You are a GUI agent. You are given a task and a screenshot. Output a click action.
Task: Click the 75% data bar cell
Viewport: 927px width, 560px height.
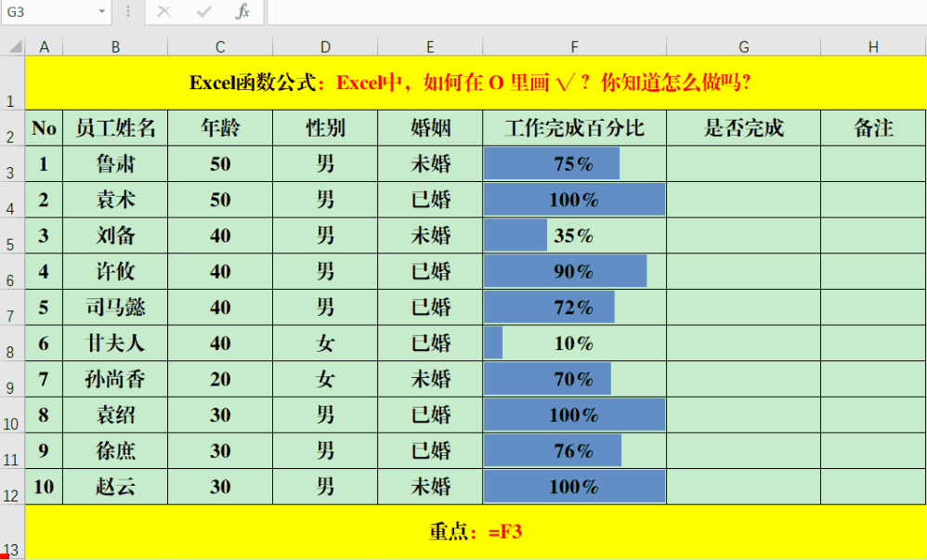coord(574,163)
